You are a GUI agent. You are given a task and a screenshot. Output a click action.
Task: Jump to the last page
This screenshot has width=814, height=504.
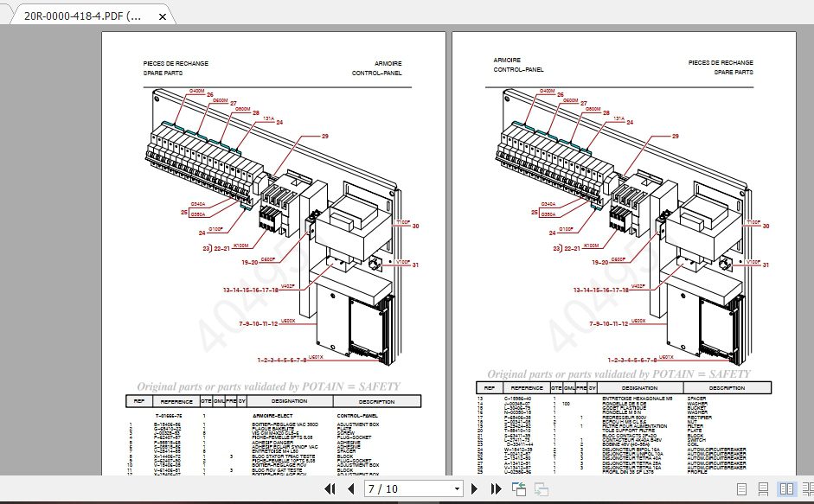tap(496, 488)
